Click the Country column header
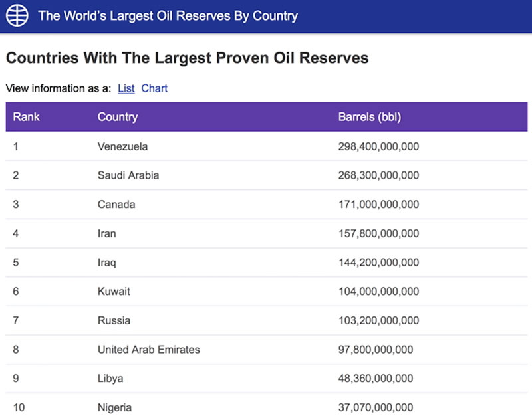 pos(118,117)
